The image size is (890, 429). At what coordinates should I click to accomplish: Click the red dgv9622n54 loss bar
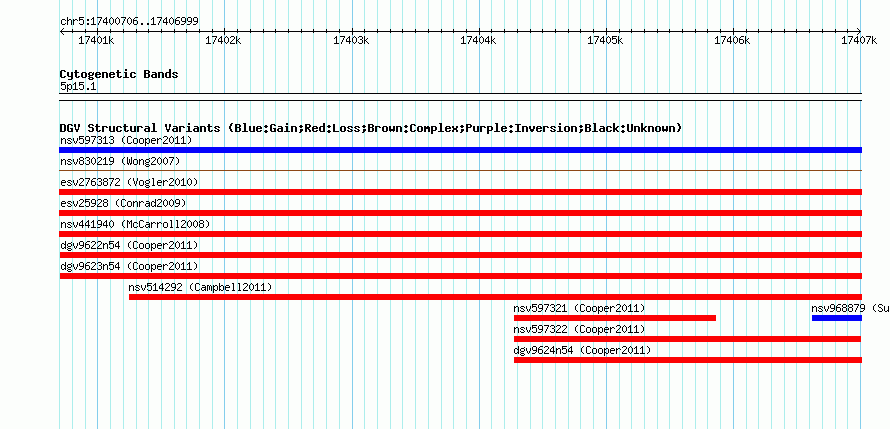tap(460, 255)
